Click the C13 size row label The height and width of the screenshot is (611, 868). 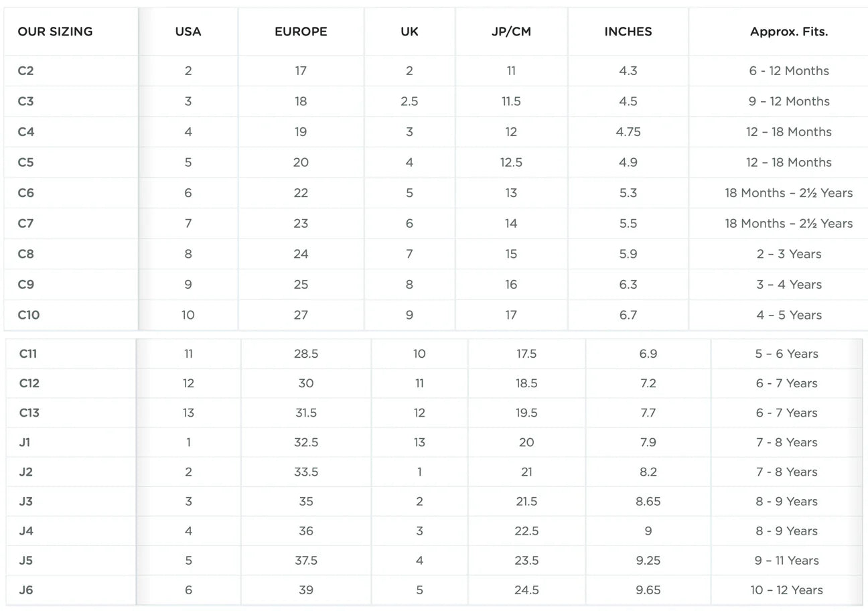[29, 413]
